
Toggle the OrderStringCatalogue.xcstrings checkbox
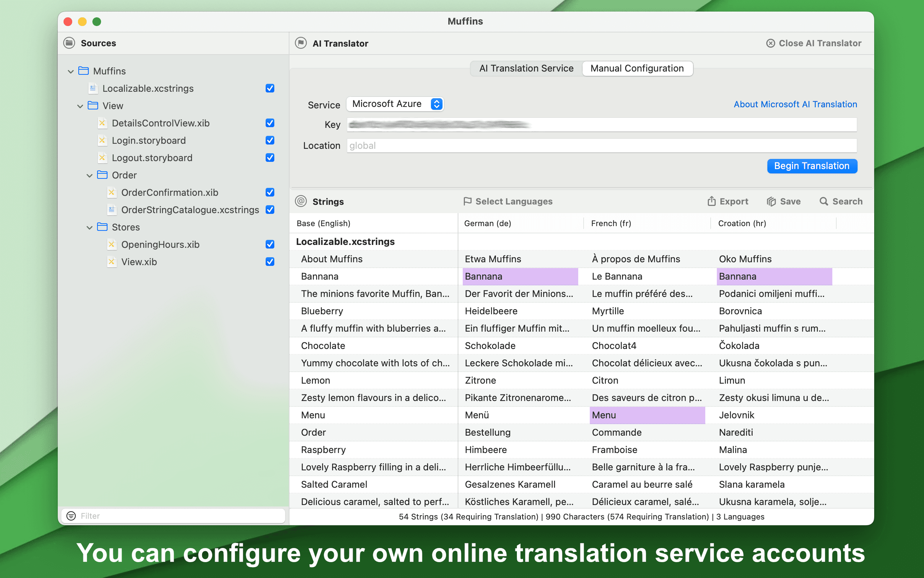click(x=270, y=210)
